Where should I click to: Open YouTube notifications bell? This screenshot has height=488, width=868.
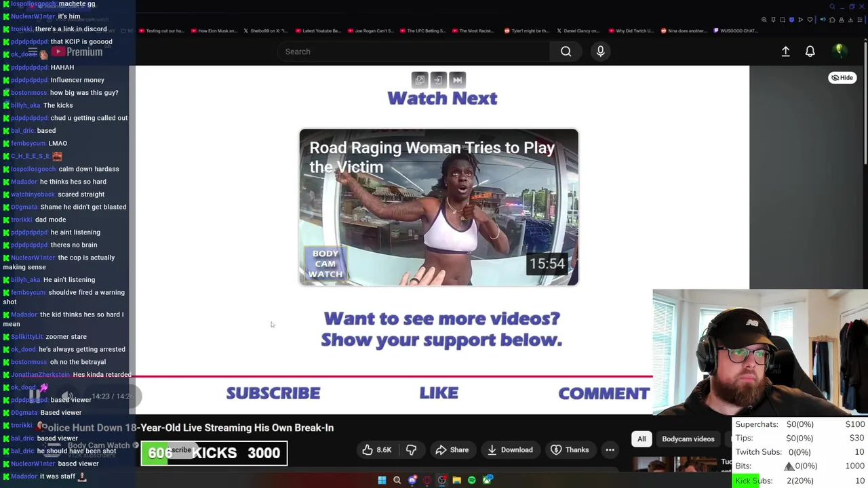coord(810,52)
